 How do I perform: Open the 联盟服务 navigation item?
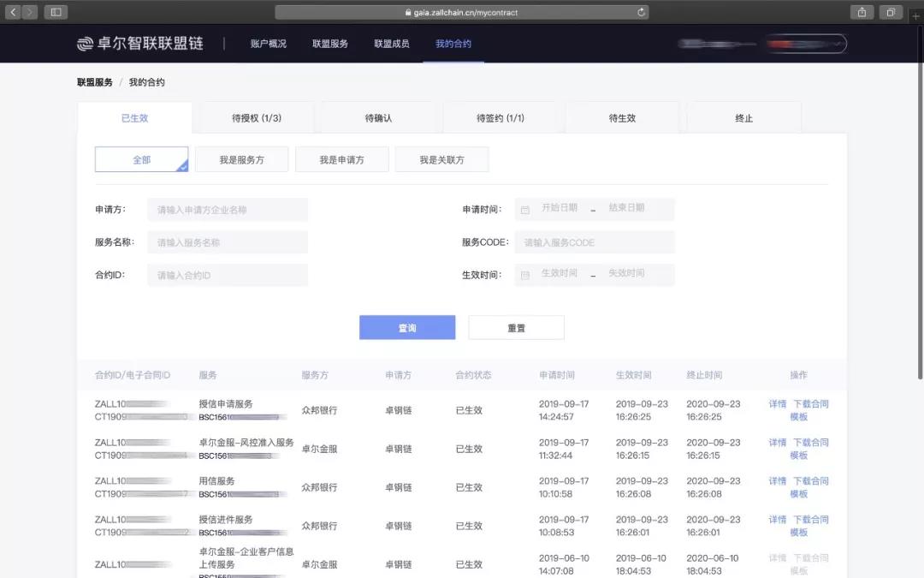(x=330, y=44)
